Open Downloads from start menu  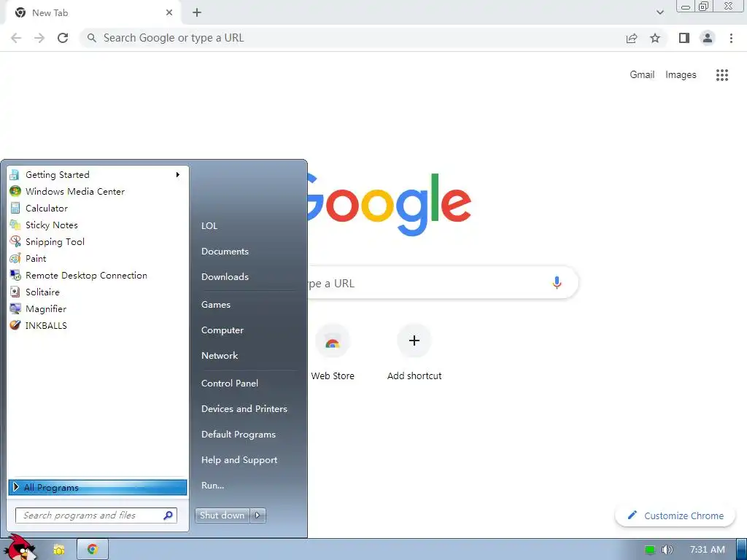[x=225, y=276]
